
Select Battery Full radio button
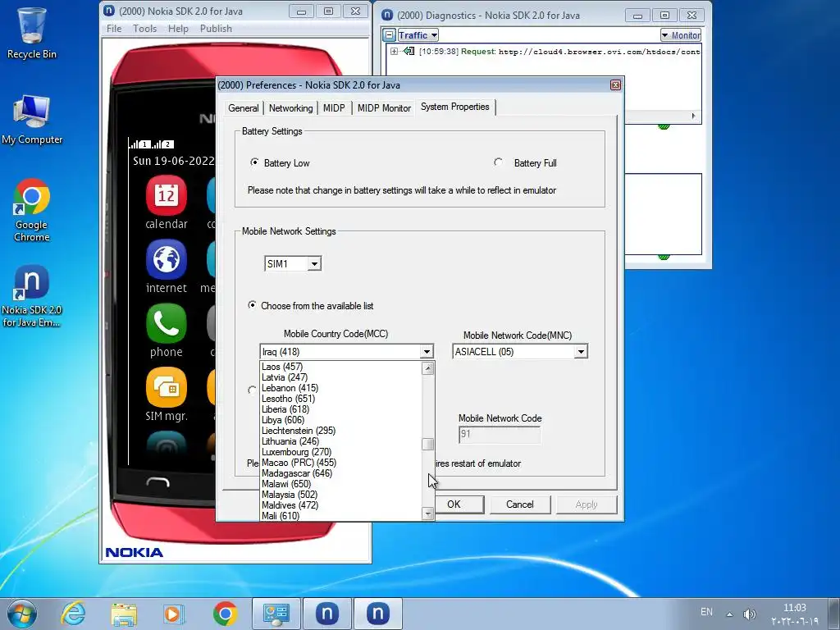pos(498,162)
